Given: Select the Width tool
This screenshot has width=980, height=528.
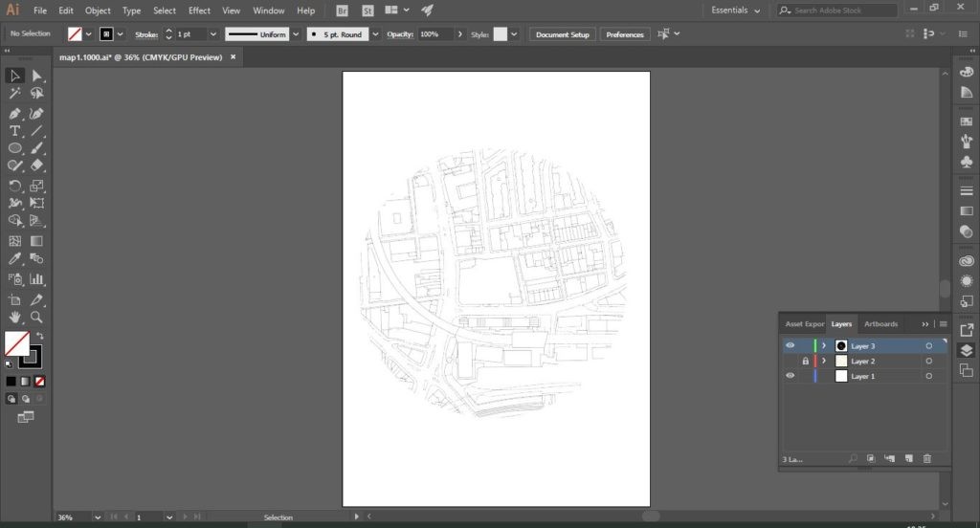Looking at the screenshot, I should (x=14, y=203).
